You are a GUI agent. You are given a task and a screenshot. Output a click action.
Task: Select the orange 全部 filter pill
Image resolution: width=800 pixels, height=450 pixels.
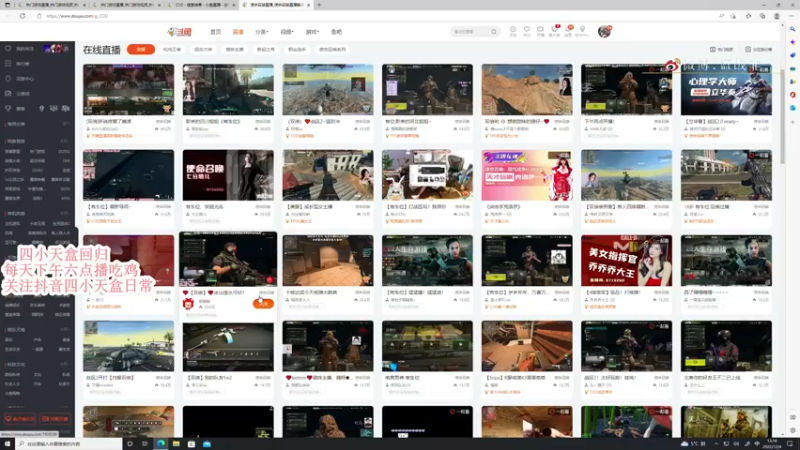point(141,49)
